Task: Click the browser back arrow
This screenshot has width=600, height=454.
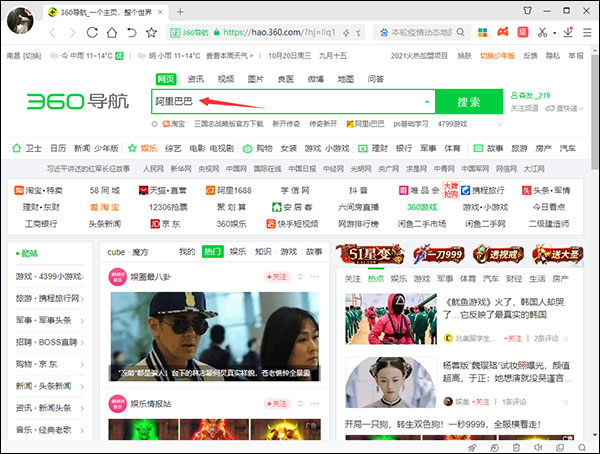Action: click(x=52, y=33)
